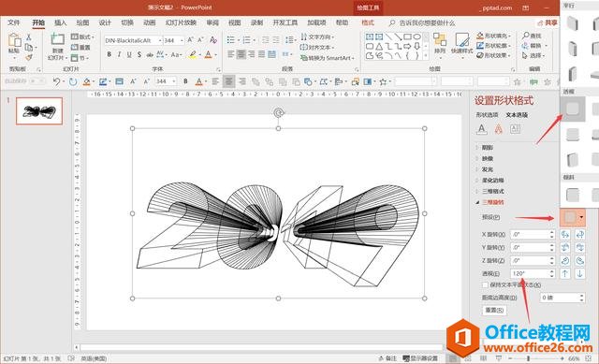Screen dimensions: 599x364
Task: Click the font color A icon
Action: tap(208, 54)
